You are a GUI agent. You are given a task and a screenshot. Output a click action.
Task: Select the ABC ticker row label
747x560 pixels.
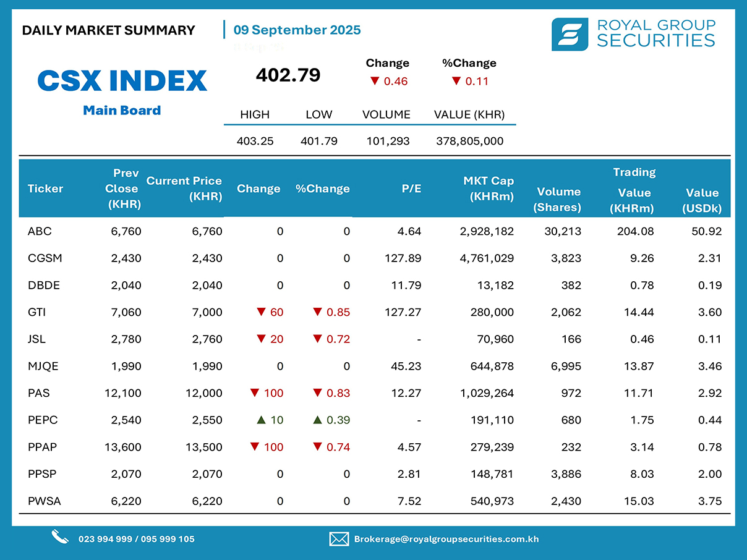[x=40, y=232]
